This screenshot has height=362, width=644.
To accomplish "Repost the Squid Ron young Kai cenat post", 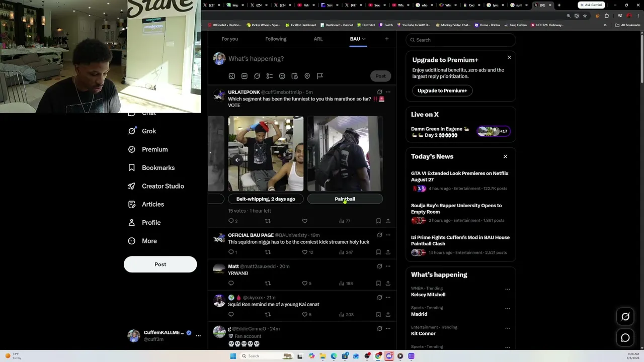I will 268,314.
